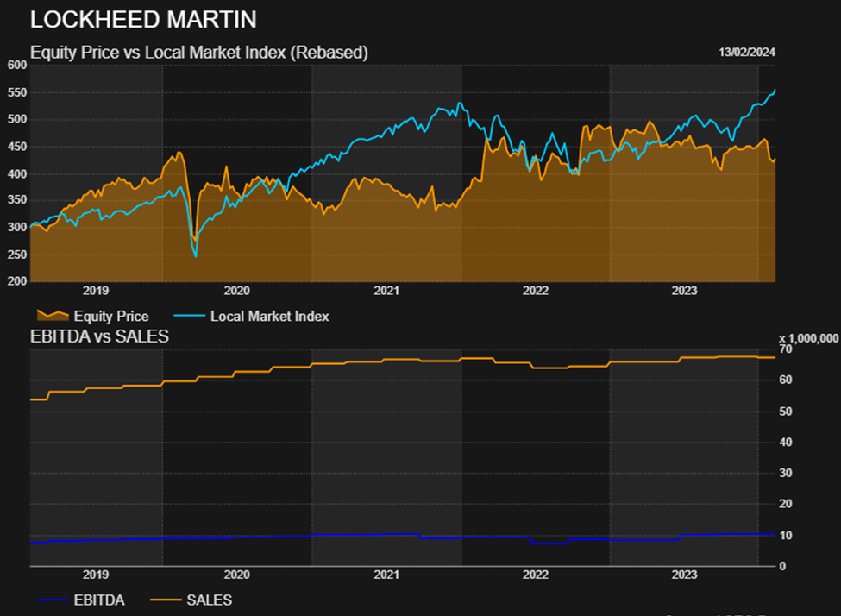Toggle the EBITDA series legend label

(x=101, y=600)
